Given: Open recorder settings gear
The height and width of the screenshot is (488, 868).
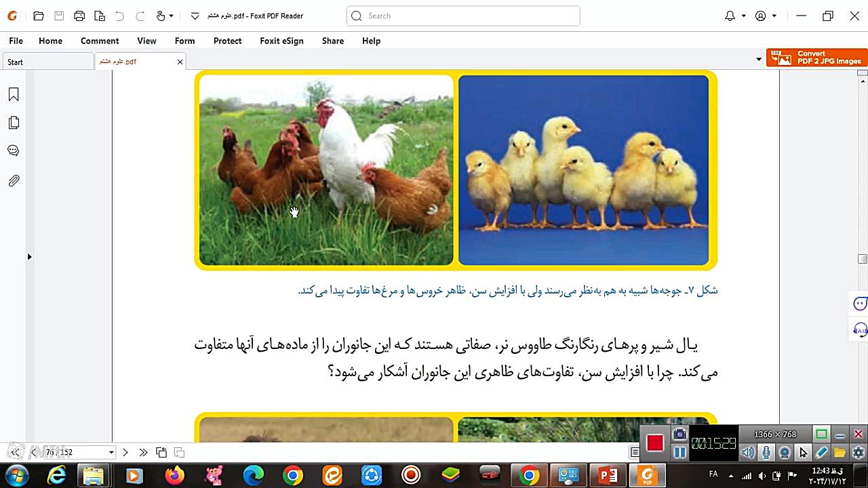Looking at the screenshot, I should pyautogui.click(x=858, y=453).
